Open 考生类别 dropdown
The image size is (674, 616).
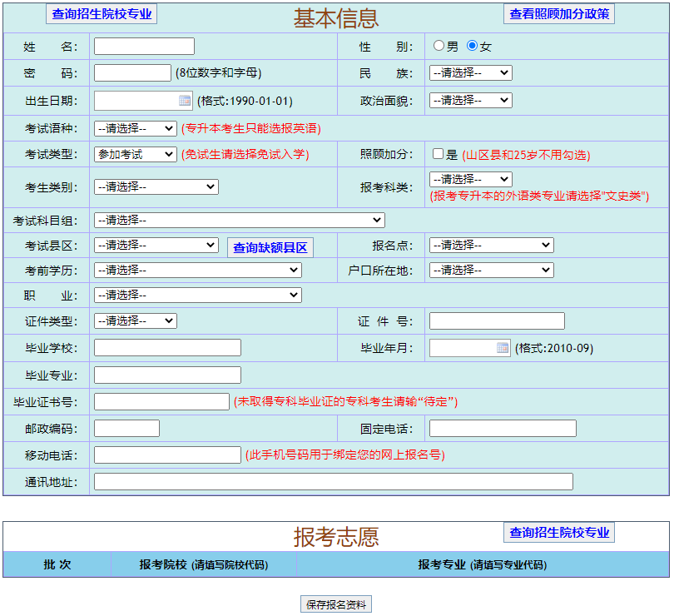click(x=156, y=186)
